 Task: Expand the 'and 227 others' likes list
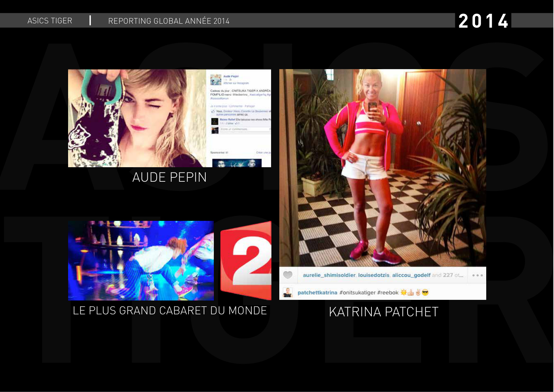point(447,275)
